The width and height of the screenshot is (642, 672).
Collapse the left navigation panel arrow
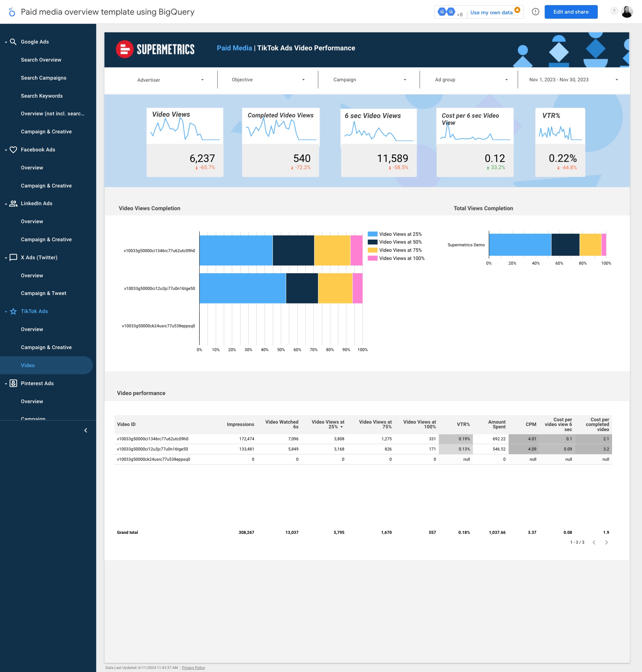tap(85, 430)
